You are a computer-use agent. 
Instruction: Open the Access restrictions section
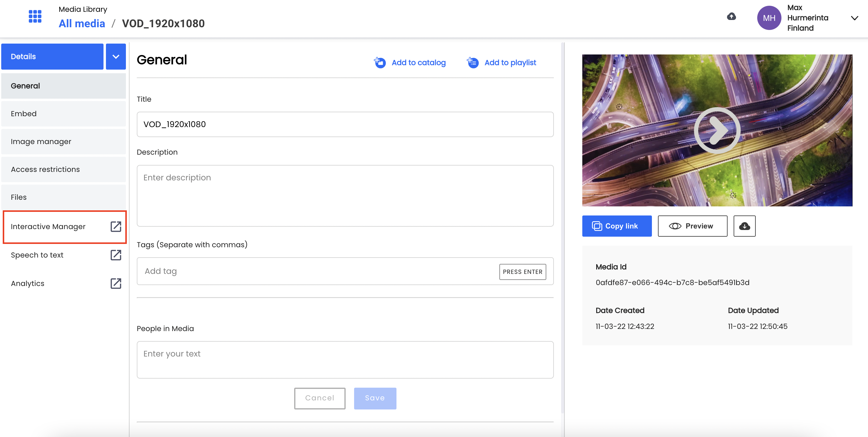(x=64, y=169)
